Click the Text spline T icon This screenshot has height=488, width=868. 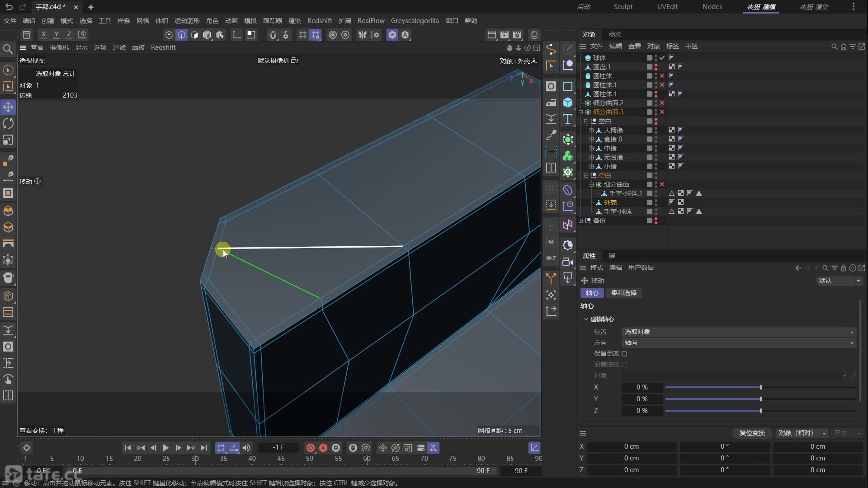tap(568, 119)
